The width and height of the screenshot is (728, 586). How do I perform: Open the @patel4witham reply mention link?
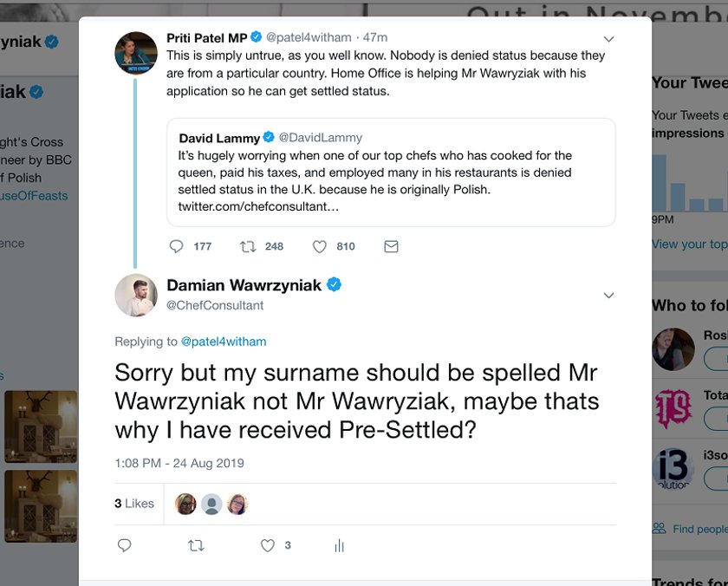pos(224,342)
